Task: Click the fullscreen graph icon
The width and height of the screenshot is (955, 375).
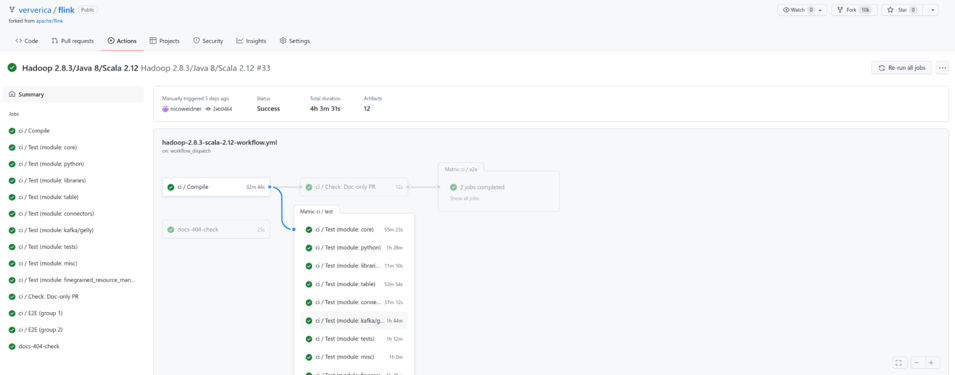Action: [x=899, y=362]
